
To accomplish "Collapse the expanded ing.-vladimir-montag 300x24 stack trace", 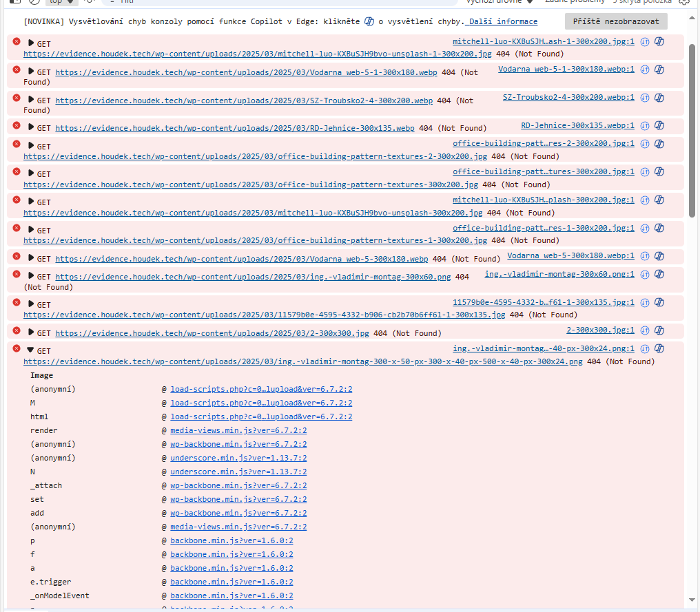I will pos(31,350).
